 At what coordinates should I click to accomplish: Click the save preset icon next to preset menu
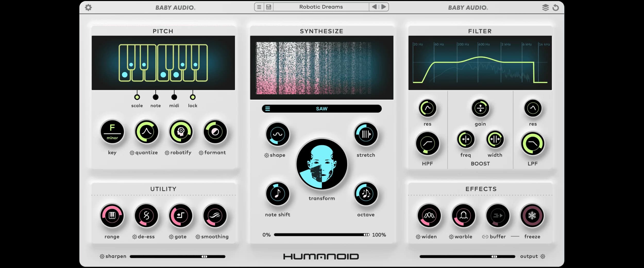268,7
